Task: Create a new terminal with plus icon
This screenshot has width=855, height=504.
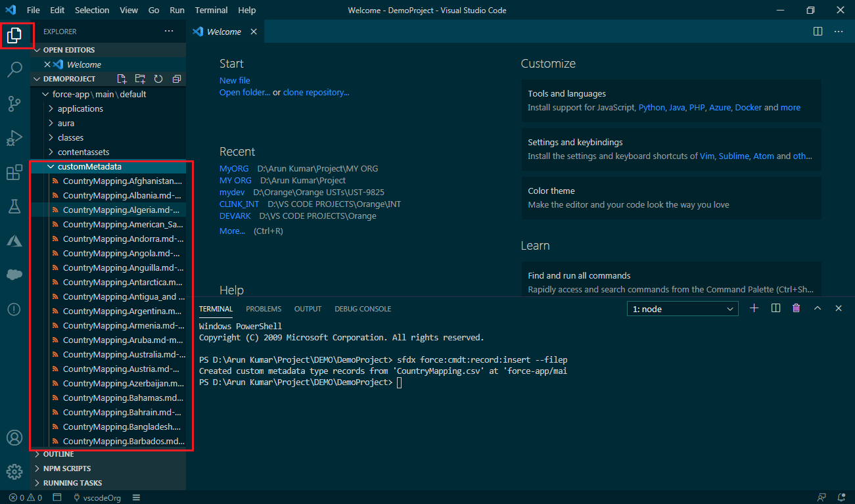Action: coord(754,308)
